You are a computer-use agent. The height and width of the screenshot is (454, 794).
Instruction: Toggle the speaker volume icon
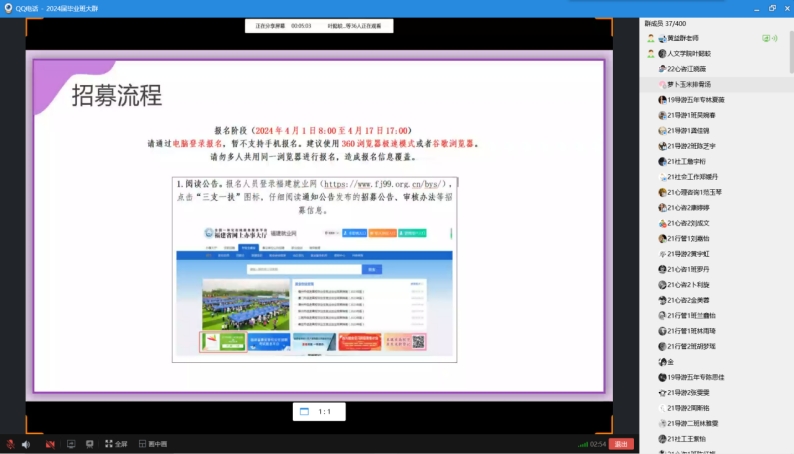pos(26,443)
